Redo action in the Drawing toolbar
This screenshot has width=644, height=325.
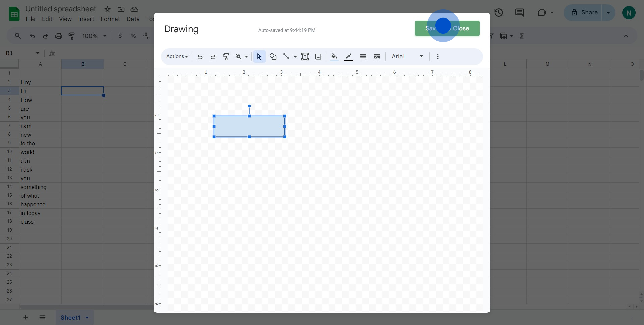tap(213, 57)
